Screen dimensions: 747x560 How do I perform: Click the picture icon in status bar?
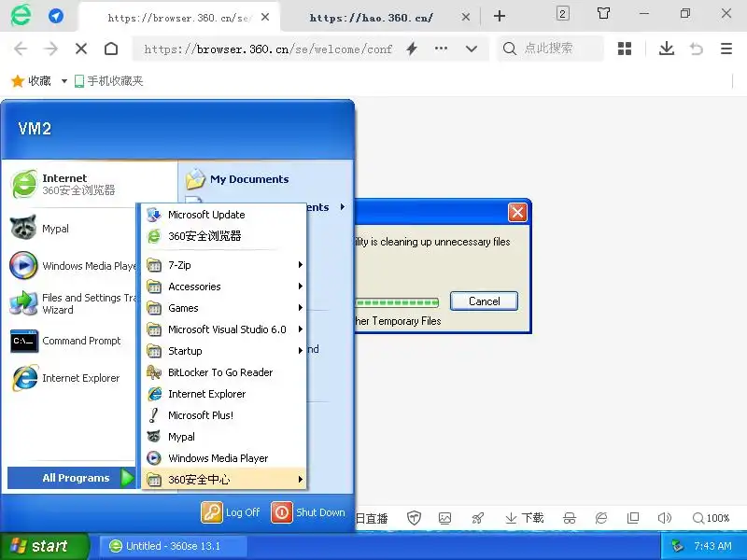click(445, 518)
